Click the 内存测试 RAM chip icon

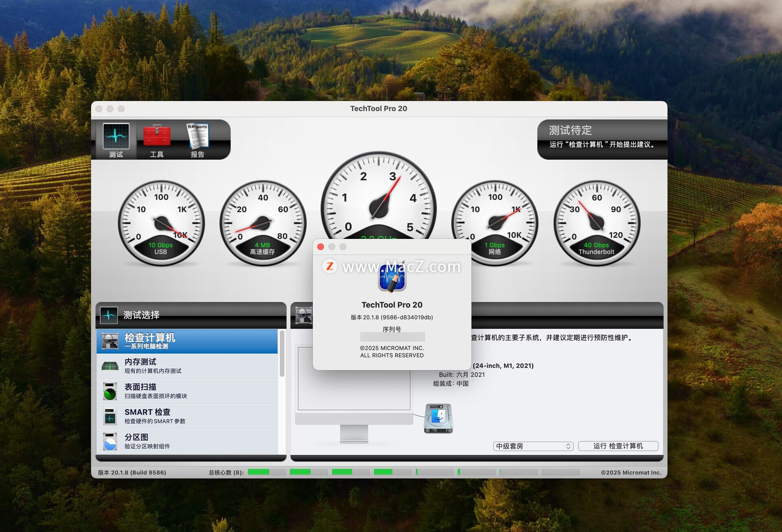110,366
